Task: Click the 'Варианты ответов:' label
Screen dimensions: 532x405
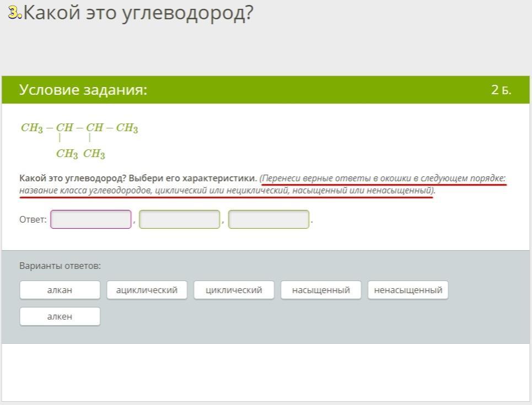Action: tap(60, 266)
